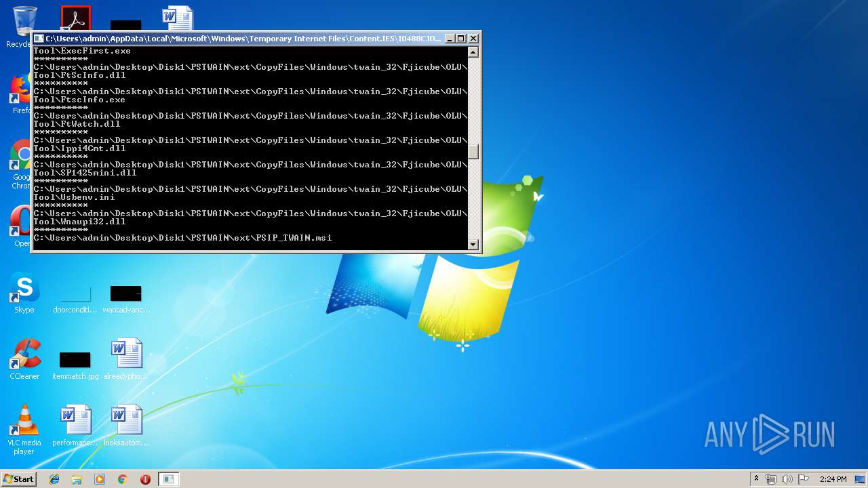The width and height of the screenshot is (868, 488).
Task: Open the Start menu
Action: 18,479
